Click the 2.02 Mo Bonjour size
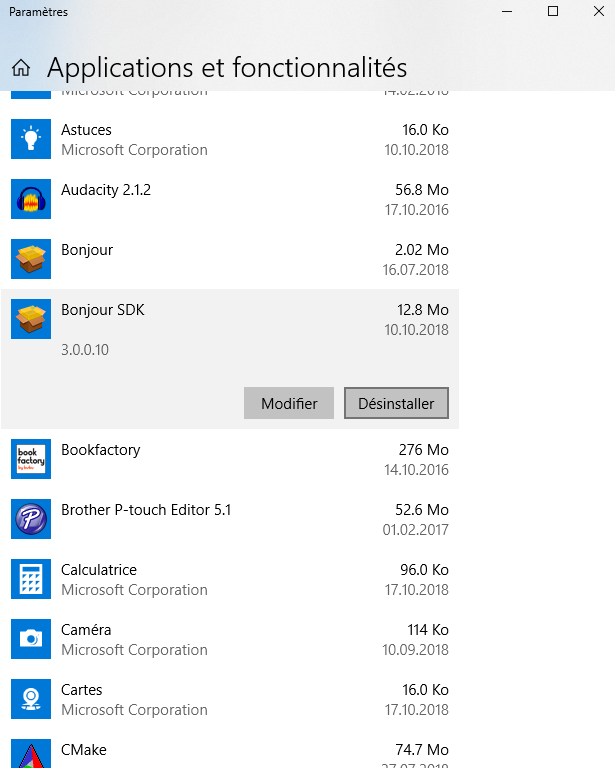This screenshot has width=615, height=768. (x=422, y=250)
